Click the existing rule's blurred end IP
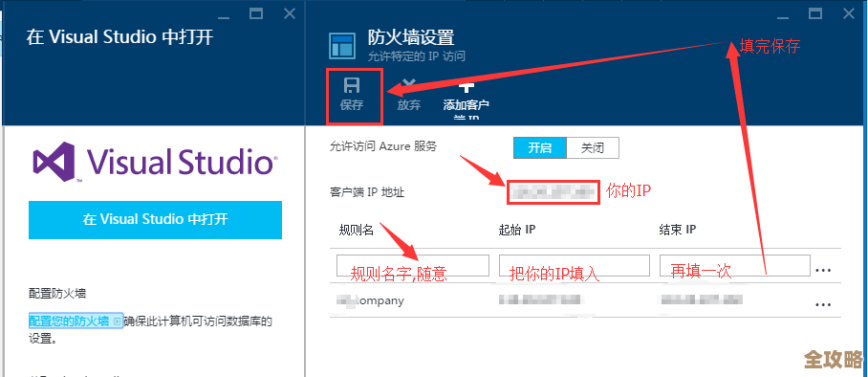 pyautogui.click(x=702, y=299)
